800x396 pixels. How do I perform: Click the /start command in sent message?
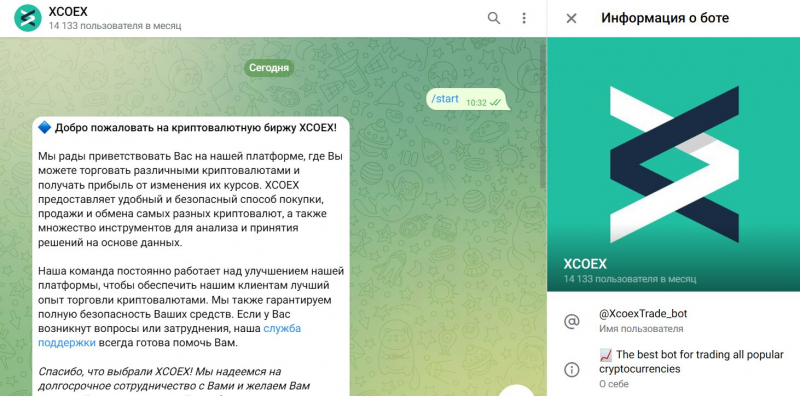[445, 99]
